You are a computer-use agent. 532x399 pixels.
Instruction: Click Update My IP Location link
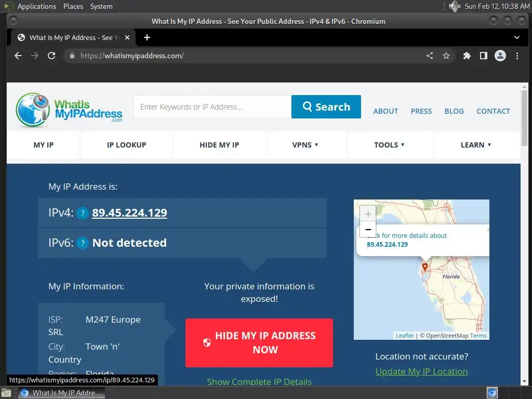pos(421,371)
